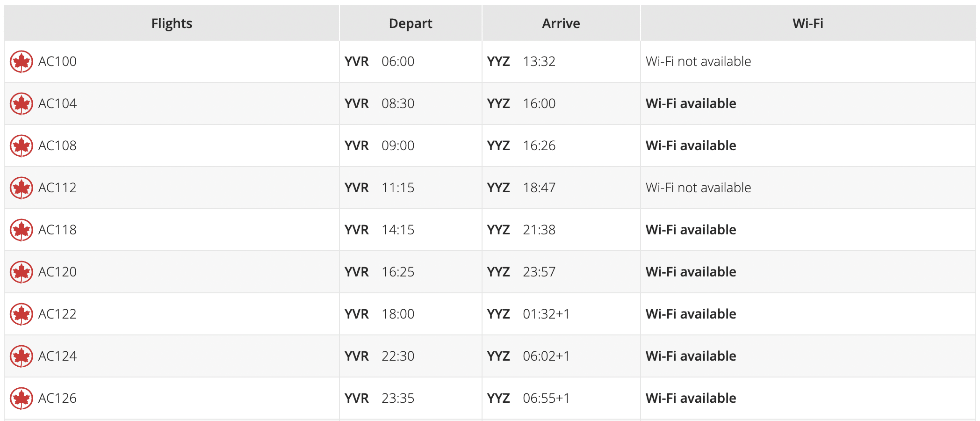The width and height of the screenshot is (980, 421).
Task: Click the 23:35 departure time for AC126
Action: [x=398, y=398]
